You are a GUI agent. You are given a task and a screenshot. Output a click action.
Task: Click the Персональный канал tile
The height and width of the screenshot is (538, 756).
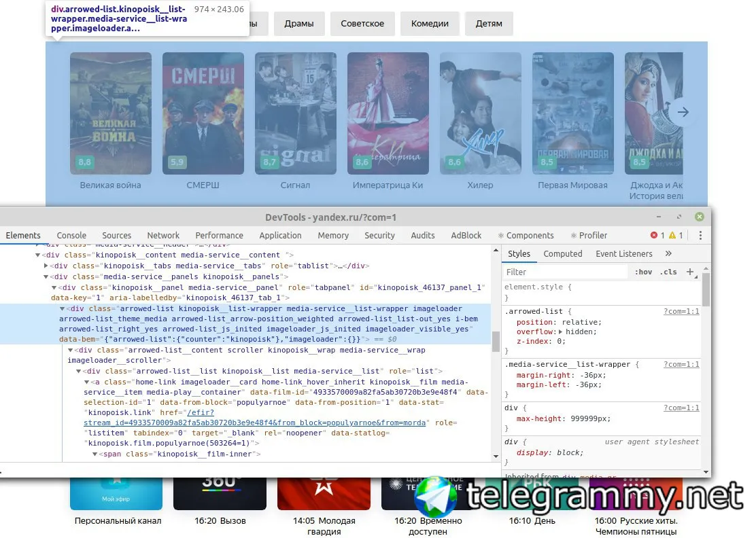[116, 501]
